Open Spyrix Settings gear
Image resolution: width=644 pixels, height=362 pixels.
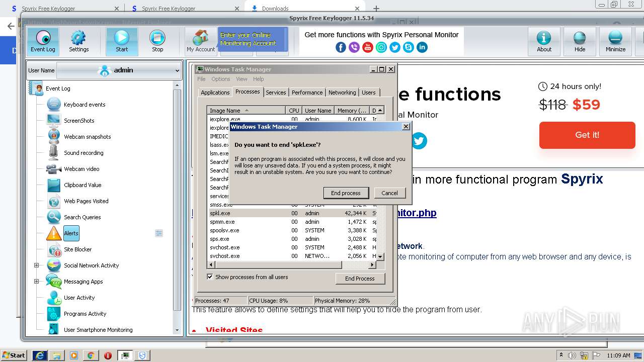[x=78, y=41]
